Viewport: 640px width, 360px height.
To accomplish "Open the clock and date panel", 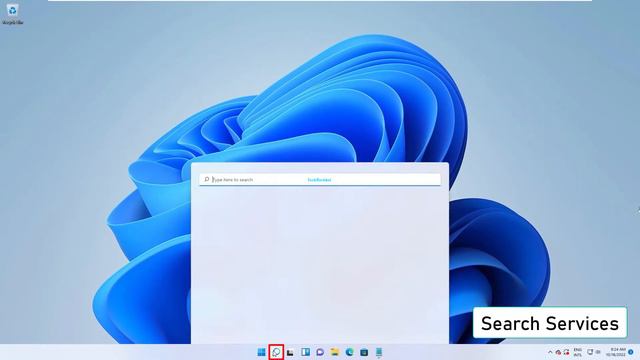I will 617,352.
